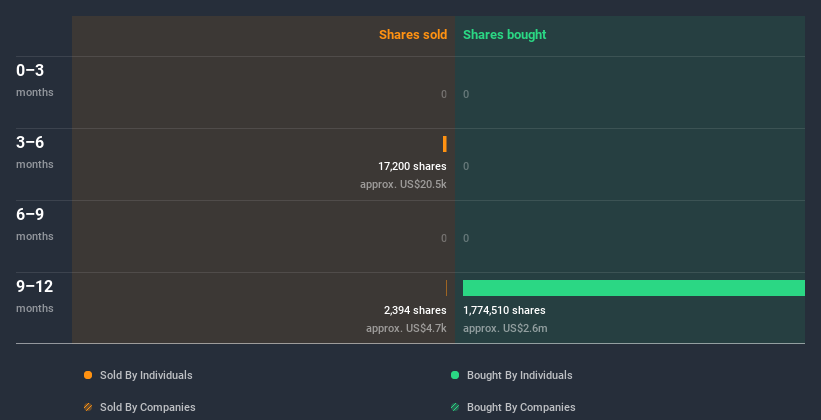This screenshot has height=420, width=821.
Task: Select the Sold By Individuals legend label
Action: coord(146,375)
